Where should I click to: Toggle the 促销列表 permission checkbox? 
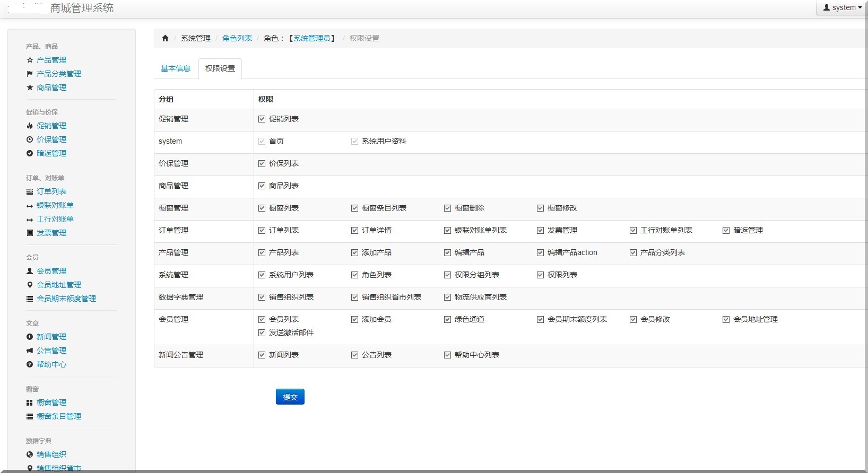(x=262, y=119)
